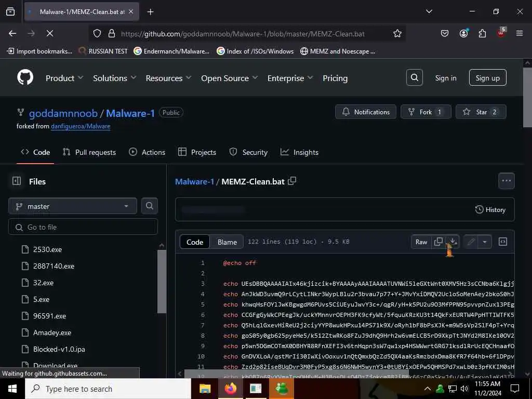Open danfigueroa/Malware parent repo link
This screenshot has height=399, width=532.
[81, 126]
